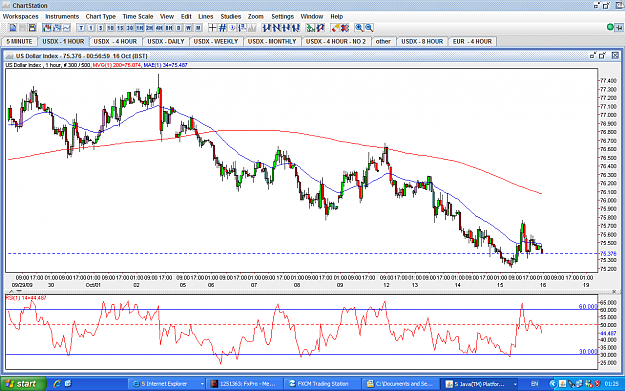Open the Studies menu
Screen dimensions: 625x391
pos(231,17)
